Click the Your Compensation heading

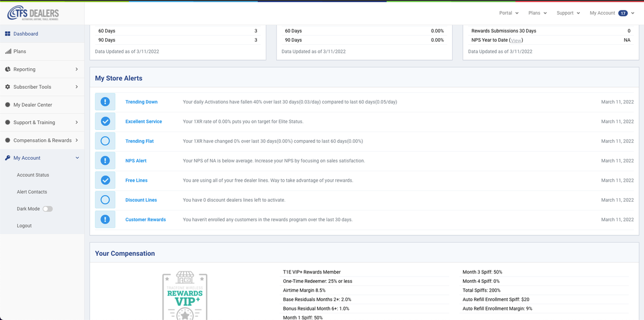tap(125, 254)
